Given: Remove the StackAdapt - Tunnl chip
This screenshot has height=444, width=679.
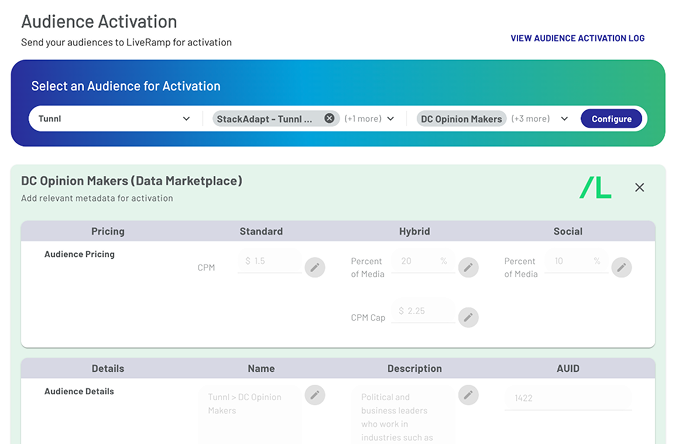Looking at the screenshot, I should point(329,118).
